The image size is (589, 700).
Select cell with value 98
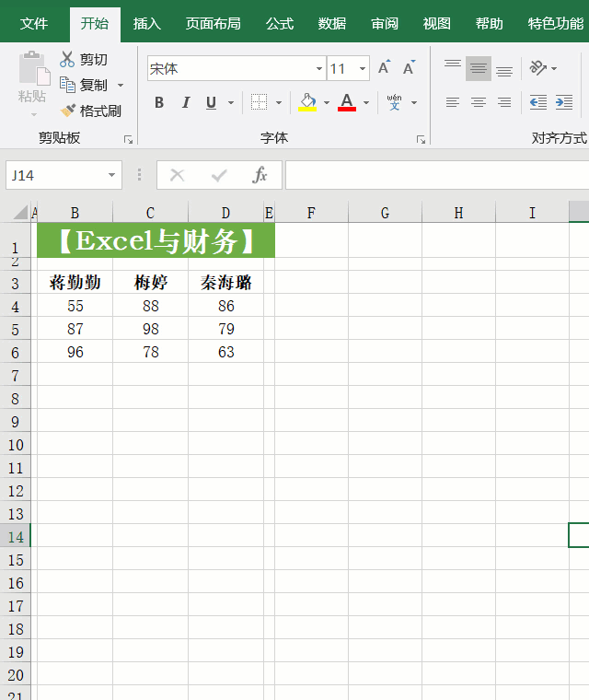tap(151, 329)
